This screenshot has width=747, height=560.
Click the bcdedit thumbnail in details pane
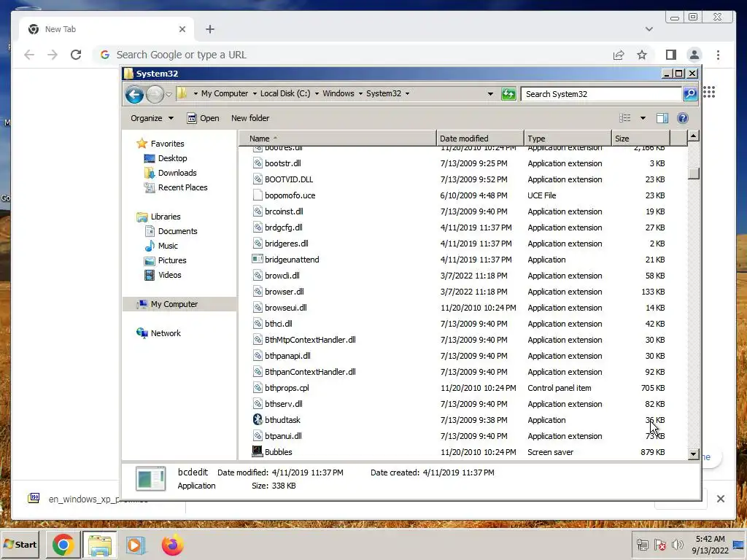click(x=150, y=478)
